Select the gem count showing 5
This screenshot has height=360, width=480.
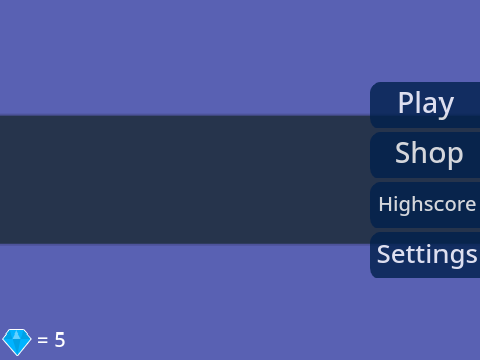[60, 340]
